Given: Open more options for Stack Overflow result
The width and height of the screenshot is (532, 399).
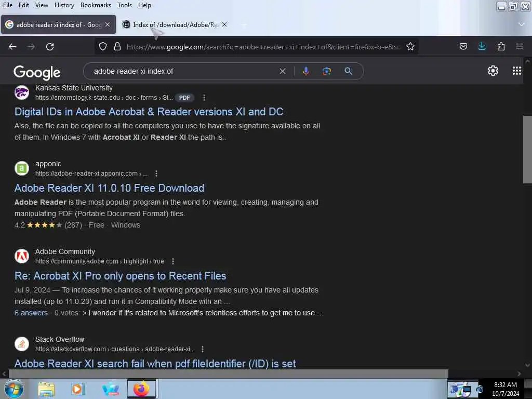Looking at the screenshot, I should [x=203, y=349].
